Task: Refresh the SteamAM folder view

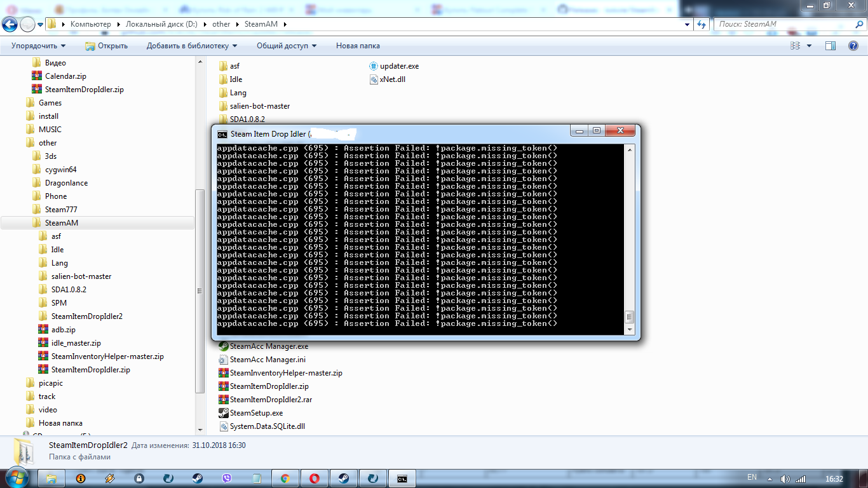Action: 702,24
